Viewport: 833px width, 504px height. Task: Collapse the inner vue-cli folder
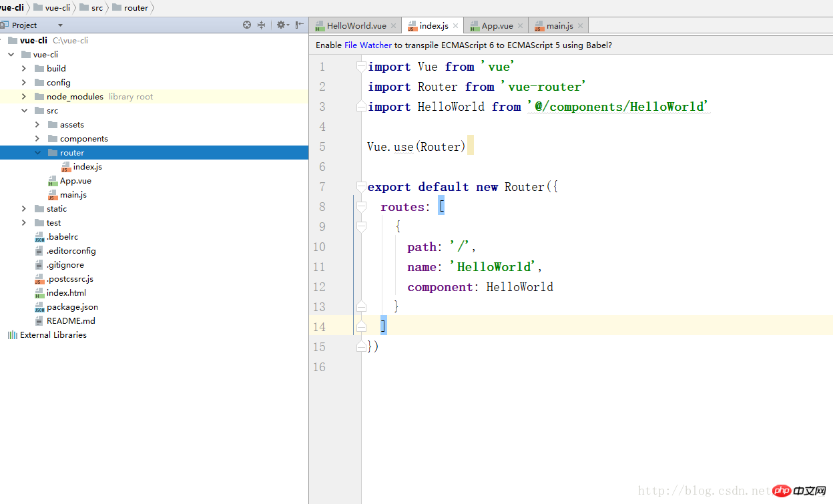pyautogui.click(x=11, y=55)
